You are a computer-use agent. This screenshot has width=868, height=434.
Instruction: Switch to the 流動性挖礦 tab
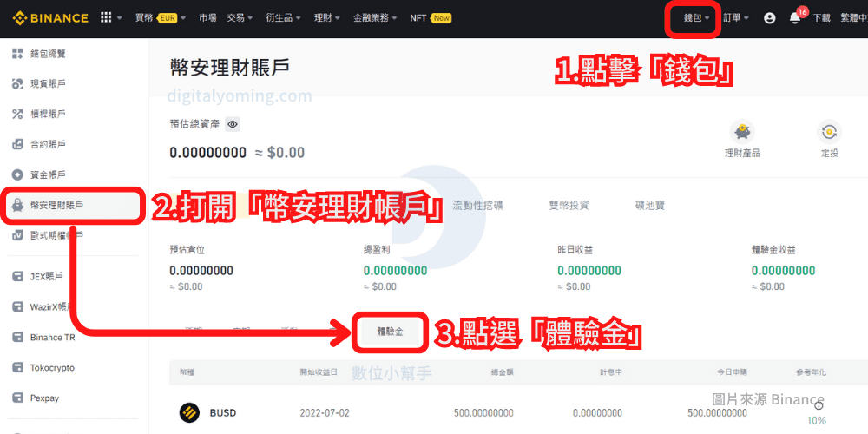(477, 206)
